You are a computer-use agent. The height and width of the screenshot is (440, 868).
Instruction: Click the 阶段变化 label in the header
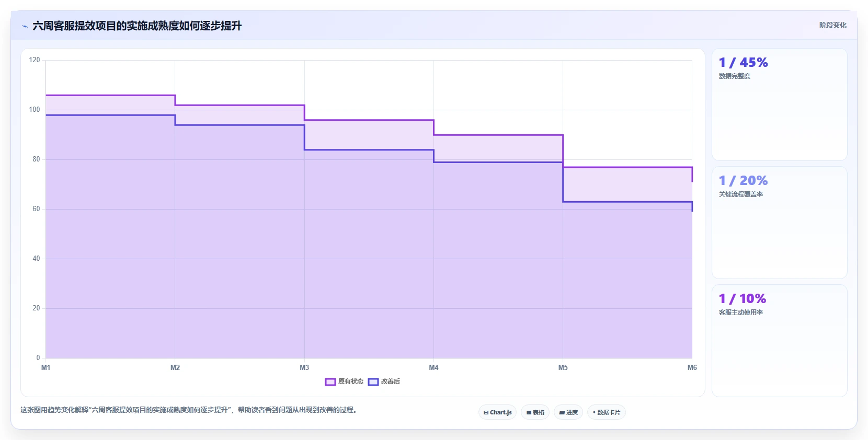[832, 25]
